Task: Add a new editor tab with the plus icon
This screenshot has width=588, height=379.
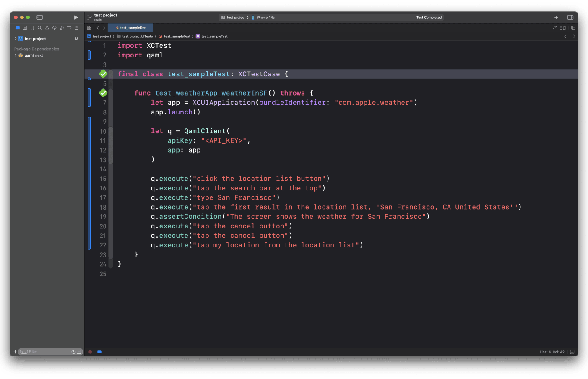Action: [556, 17]
